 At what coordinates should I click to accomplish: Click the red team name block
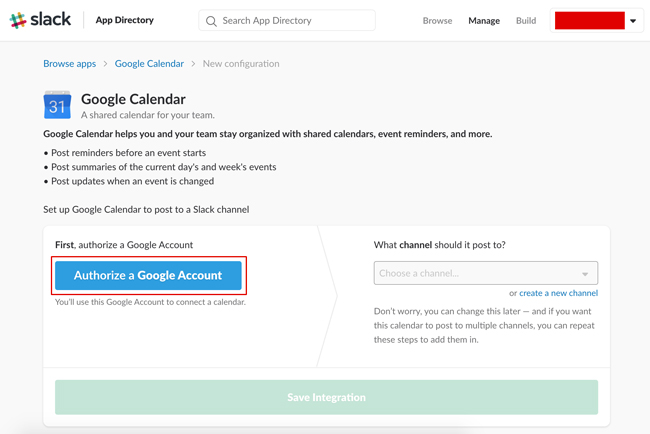589,20
